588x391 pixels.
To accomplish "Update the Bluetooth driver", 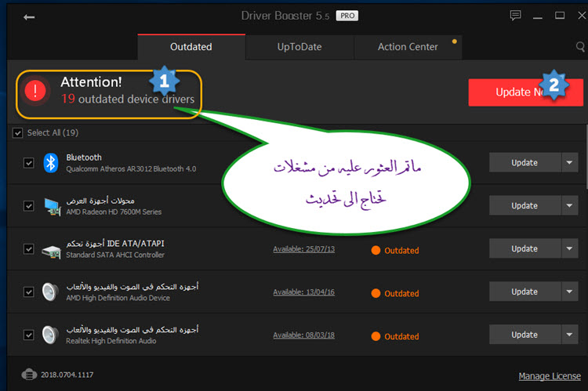I will (525, 163).
